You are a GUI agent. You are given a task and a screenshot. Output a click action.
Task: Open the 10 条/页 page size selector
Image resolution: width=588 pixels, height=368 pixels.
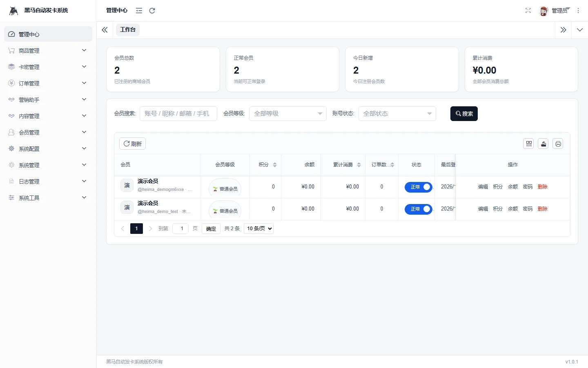coord(258,229)
